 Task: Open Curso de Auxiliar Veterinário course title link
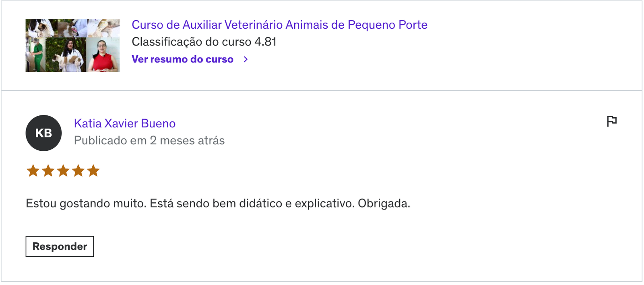pyautogui.click(x=280, y=25)
